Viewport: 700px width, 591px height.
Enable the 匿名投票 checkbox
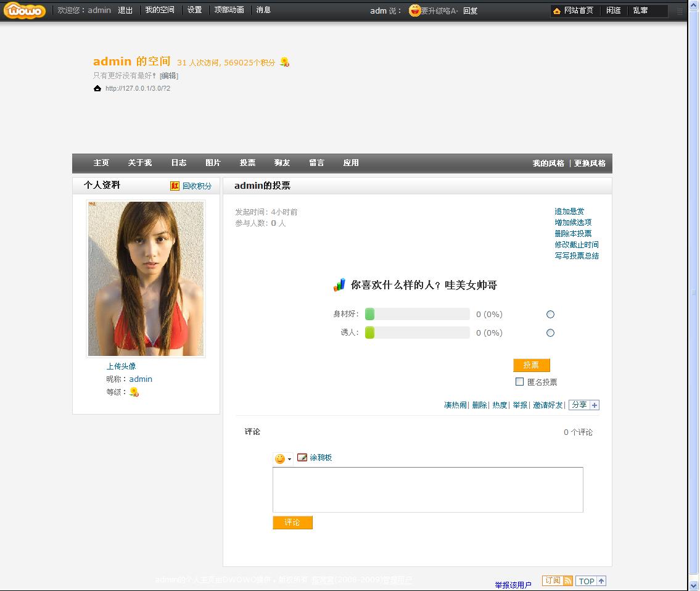click(520, 381)
